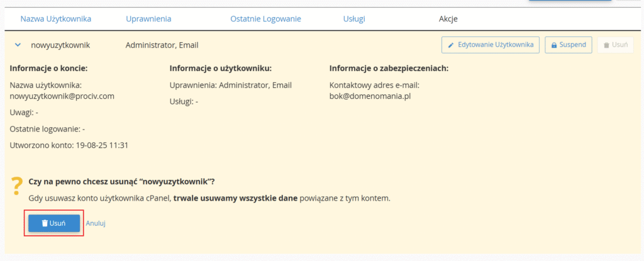This screenshot has width=644, height=261.
Task: Select the nowyuzytkownik name in the row
Action: [60, 45]
